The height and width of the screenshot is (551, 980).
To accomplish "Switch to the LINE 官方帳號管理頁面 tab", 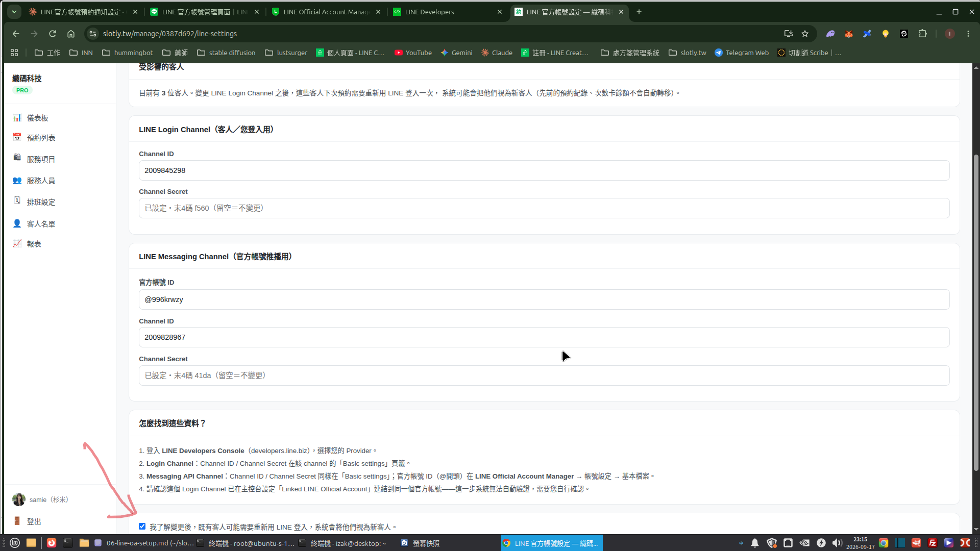I will pyautogui.click(x=205, y=12).
